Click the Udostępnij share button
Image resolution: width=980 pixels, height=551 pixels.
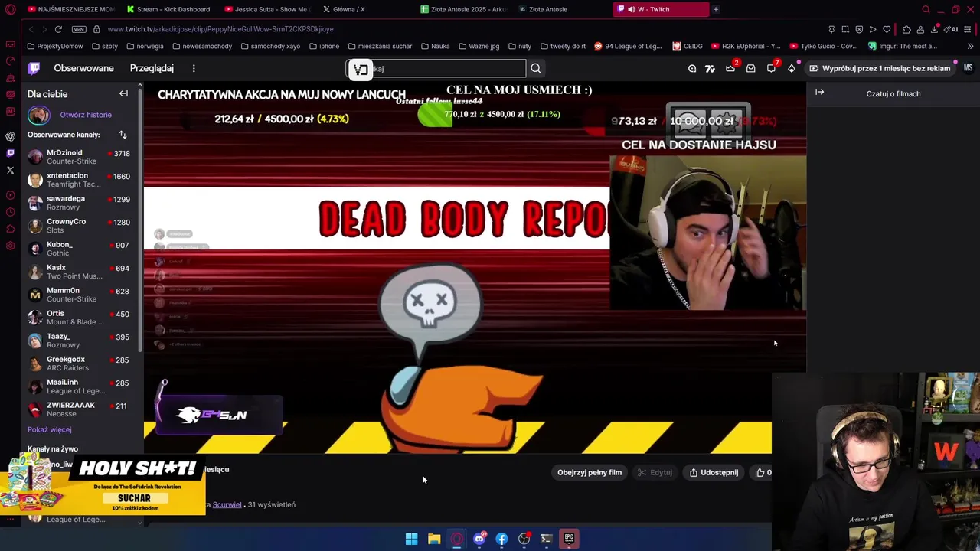(x=714, y=472)
